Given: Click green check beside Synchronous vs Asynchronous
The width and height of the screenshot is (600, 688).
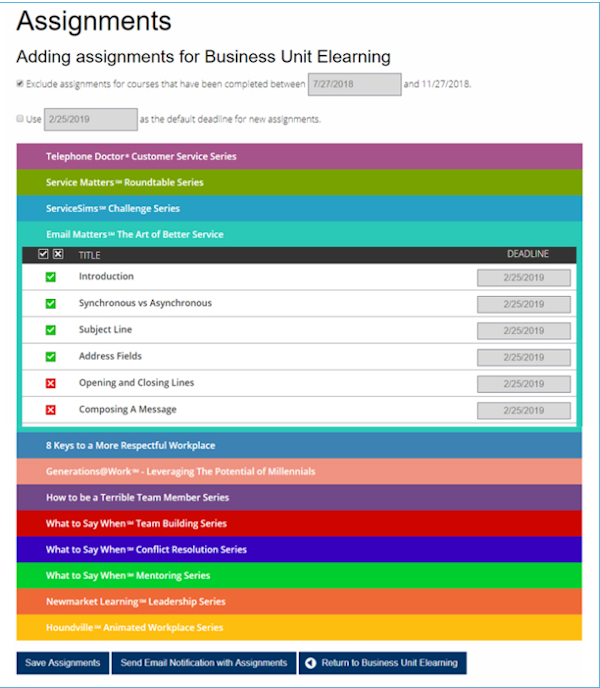Looking at the screenshot, I should (x=51, y=303).
